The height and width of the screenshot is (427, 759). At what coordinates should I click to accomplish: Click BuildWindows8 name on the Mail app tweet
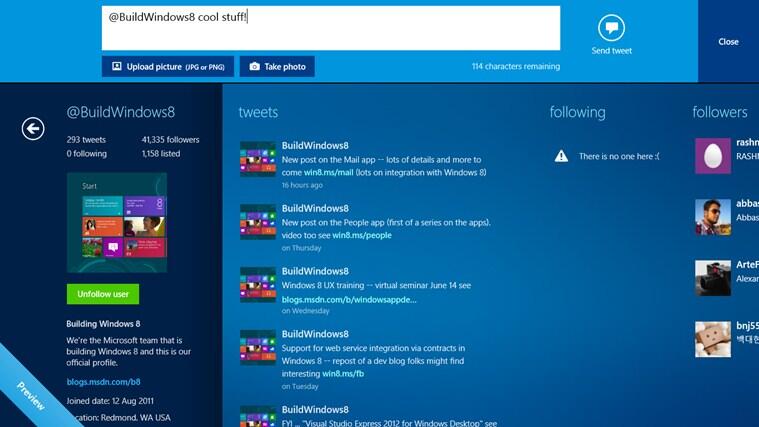point(315,145)
